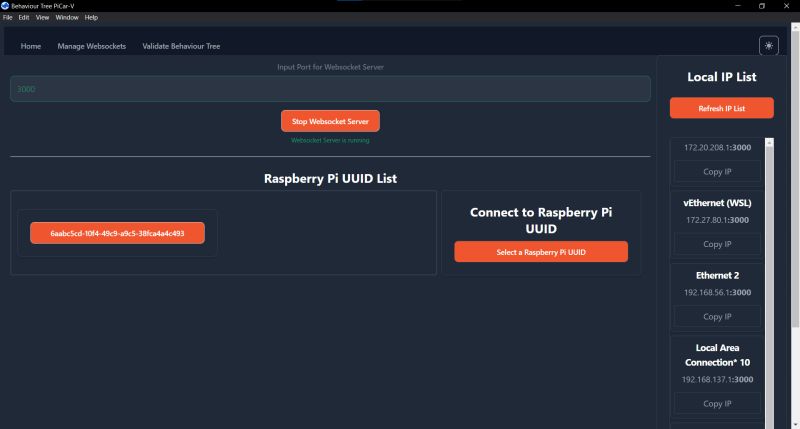Click the 'vEthernet (WSL)' adapter name
Screen dimensions: 800x429
[x=717, y=203]
